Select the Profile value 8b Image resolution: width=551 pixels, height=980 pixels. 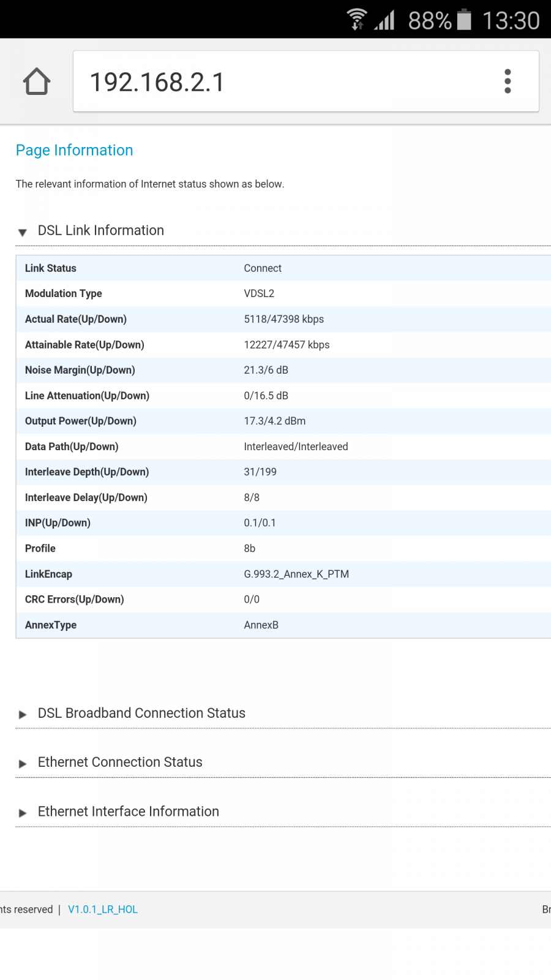[249, 549]
